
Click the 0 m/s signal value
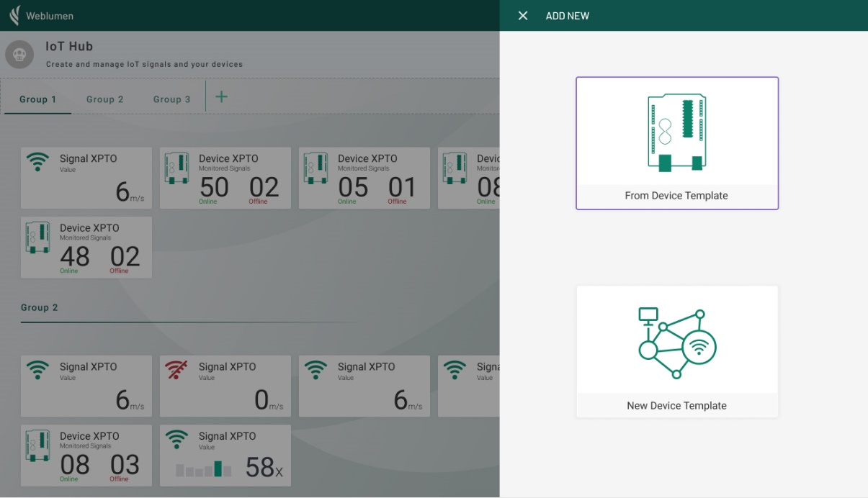tap(269, 400)
